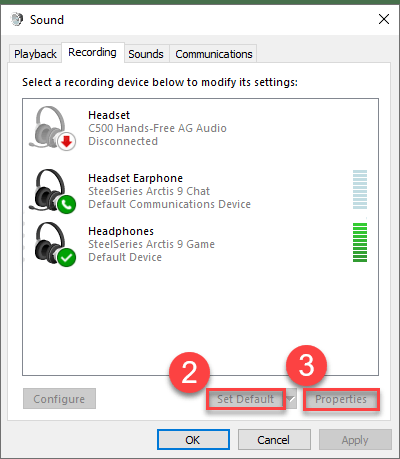Viewport: 400px width, 459px height.
Task: Select the Recording tab
Action: (x=93, y=52)
